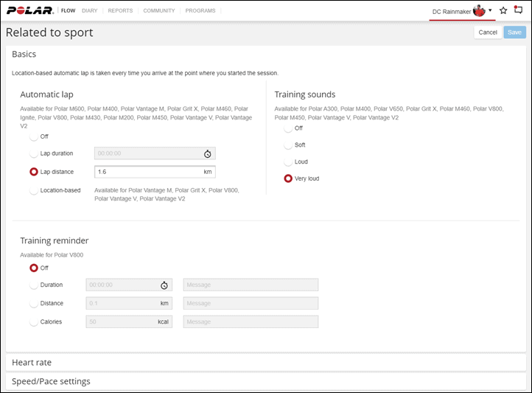
Task: Click the DC Rainmaker profile avatar
Action: click(479, 11)
